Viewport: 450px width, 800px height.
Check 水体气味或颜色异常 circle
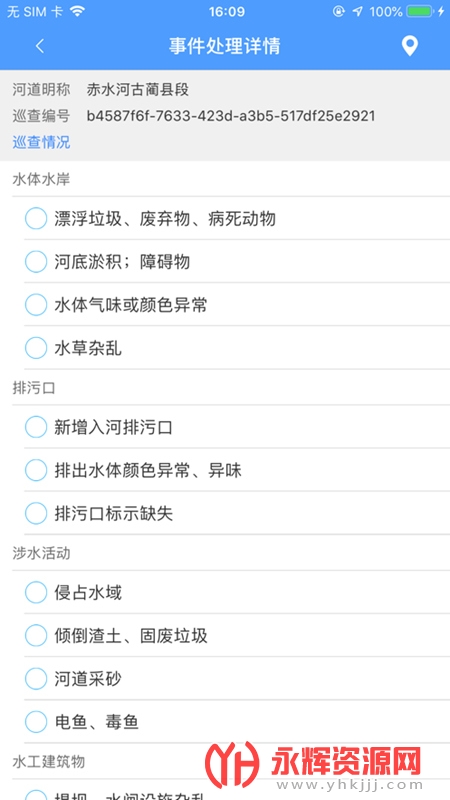(36, 305)
